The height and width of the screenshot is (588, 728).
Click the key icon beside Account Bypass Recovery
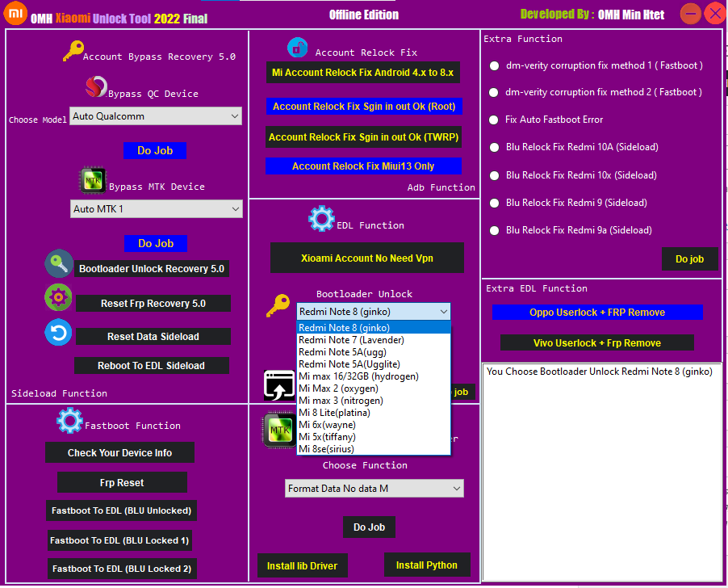[x=72, y=52]
